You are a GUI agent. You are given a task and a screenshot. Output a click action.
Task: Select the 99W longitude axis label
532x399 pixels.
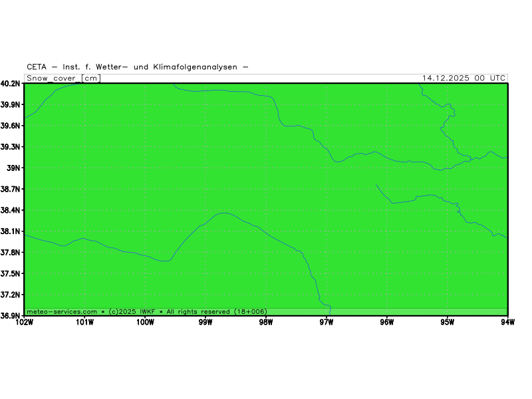(x=205, y=323)
